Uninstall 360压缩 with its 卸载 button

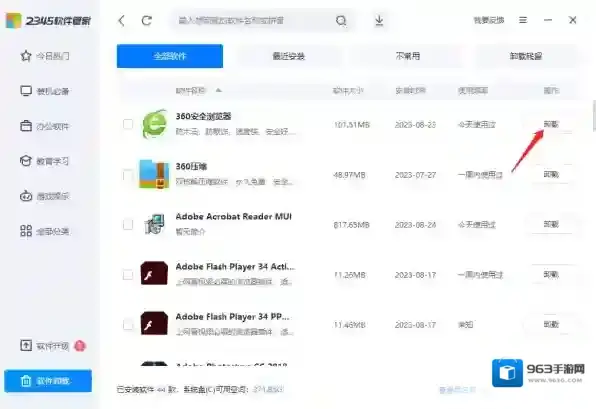point(551,174)
